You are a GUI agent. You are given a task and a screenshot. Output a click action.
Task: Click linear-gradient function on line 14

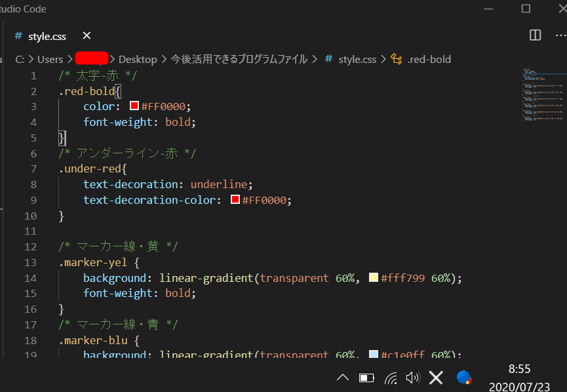pyautogui.click(x=206, y=278)
